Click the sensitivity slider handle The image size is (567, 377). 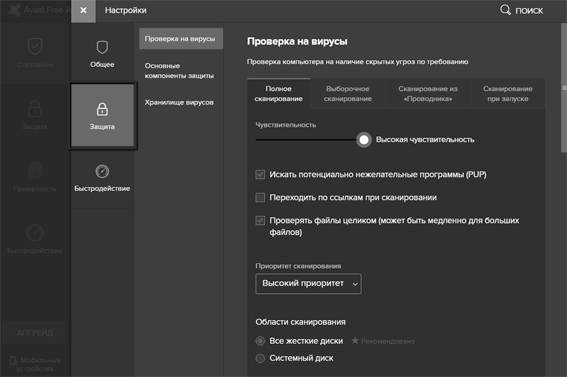[x=364, y=140]
